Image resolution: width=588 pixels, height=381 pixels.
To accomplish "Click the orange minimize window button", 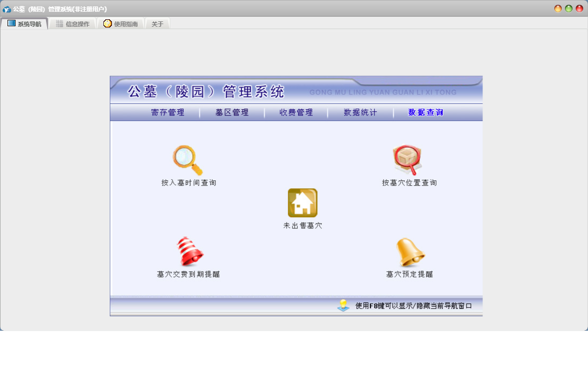I will (x=558, y=9).
